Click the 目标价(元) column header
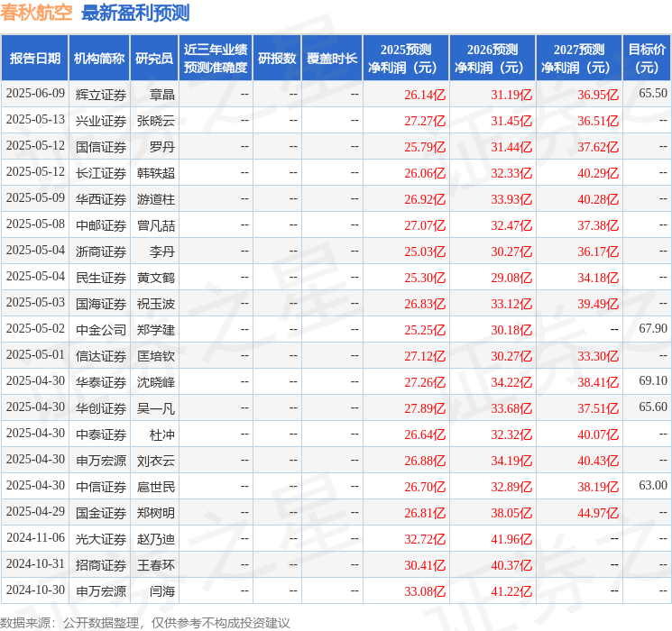 tap(647, 59)
